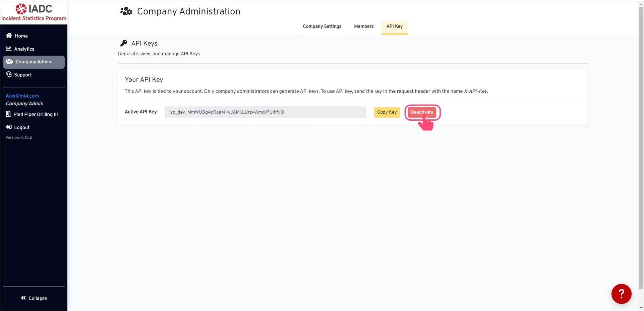Click the Company Admin users icon in sidebar
This screenshot has width=644, height=311.
coord(9,61)
